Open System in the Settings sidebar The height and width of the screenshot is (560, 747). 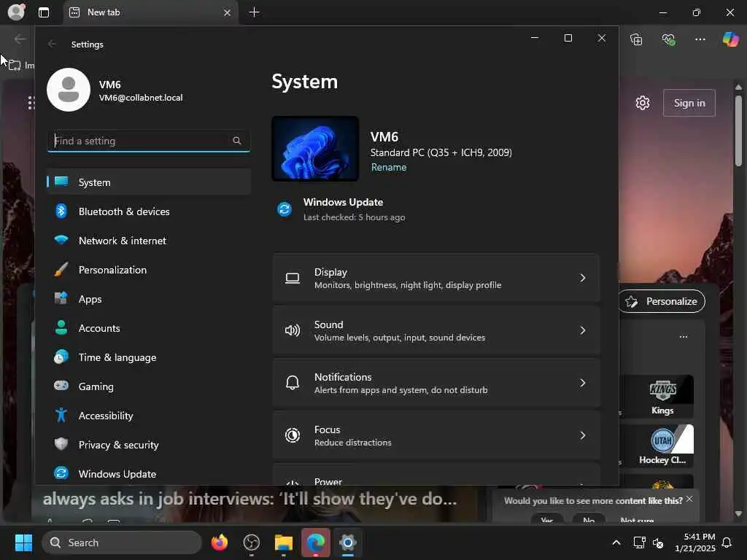point(149,182)
